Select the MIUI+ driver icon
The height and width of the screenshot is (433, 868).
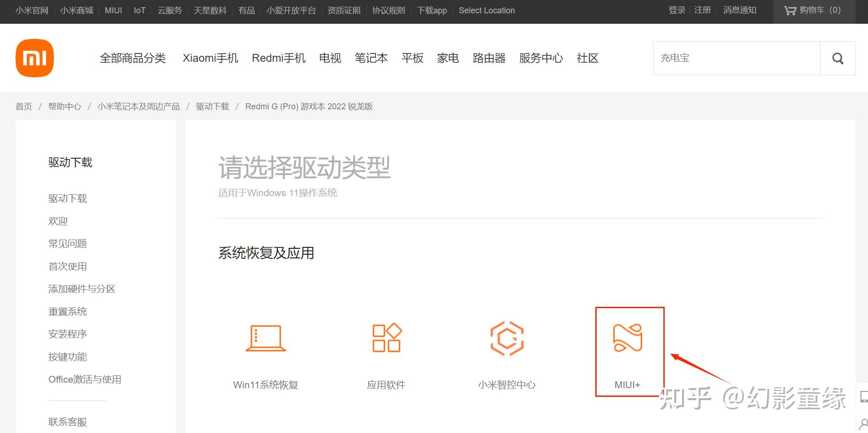tap(628, 338)
